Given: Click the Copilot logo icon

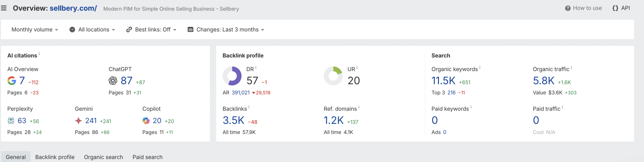Looking at the screenshot, I should pos(146,121).
